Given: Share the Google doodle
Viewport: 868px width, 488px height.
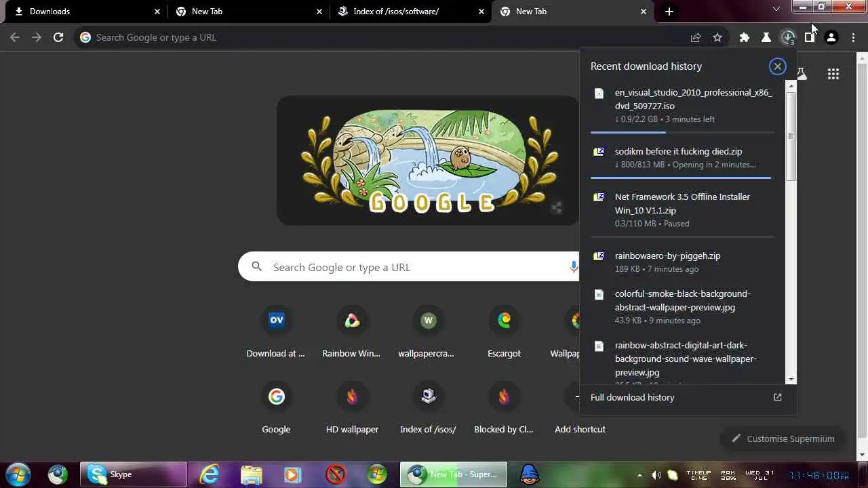Looking at the screenshot, I should click(556, 208).
